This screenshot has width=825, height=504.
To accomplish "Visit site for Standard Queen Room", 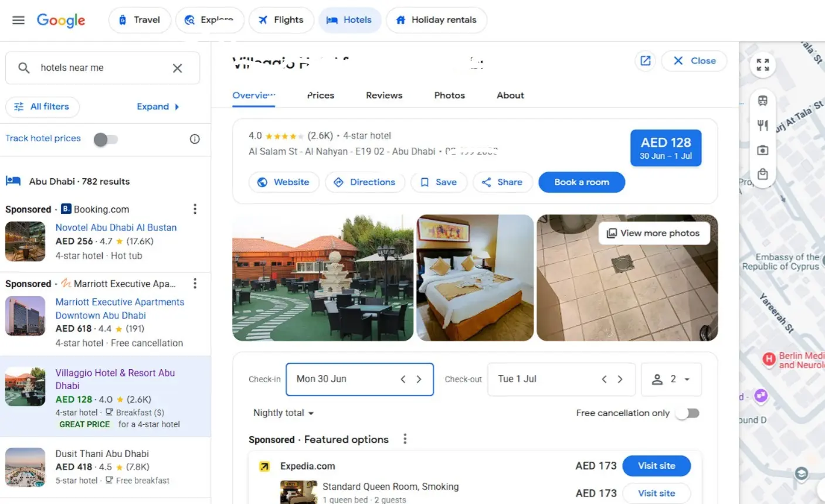I will 656,493.
